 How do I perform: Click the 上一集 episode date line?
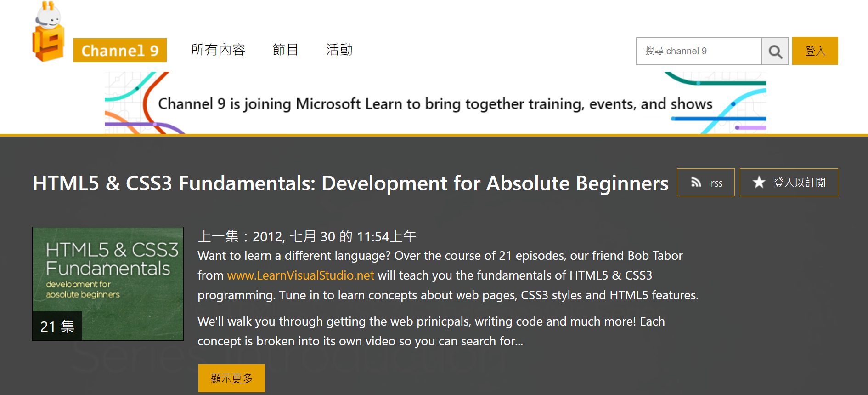pos(307,236)
